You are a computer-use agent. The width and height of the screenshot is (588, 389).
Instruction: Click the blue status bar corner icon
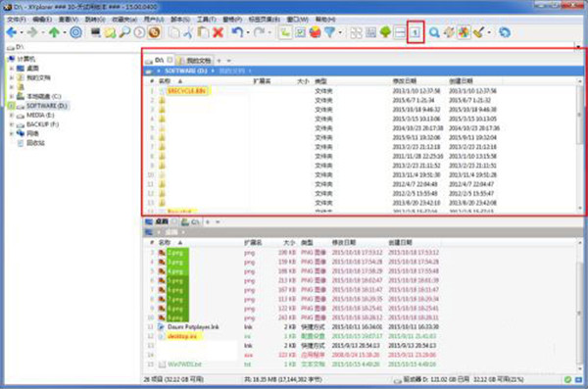579,379
